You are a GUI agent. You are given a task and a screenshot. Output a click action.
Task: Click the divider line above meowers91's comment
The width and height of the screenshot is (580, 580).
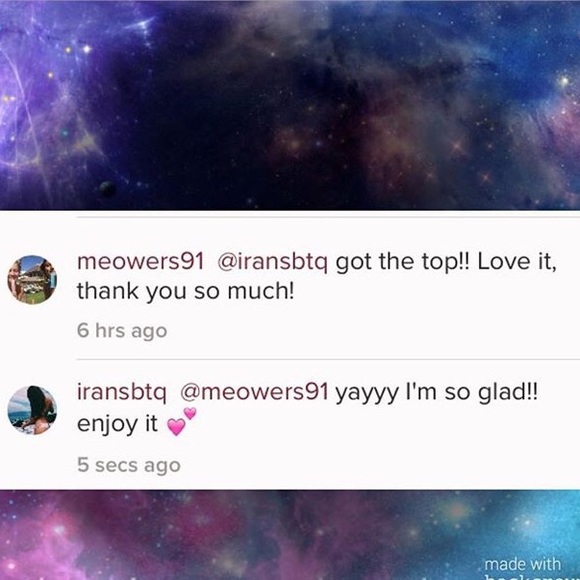328,217
